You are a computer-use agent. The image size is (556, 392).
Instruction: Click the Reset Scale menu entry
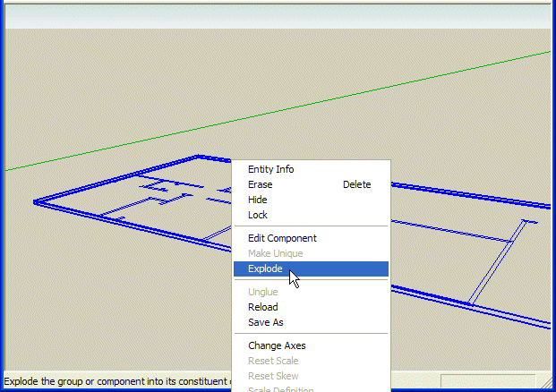coord(273,361)
